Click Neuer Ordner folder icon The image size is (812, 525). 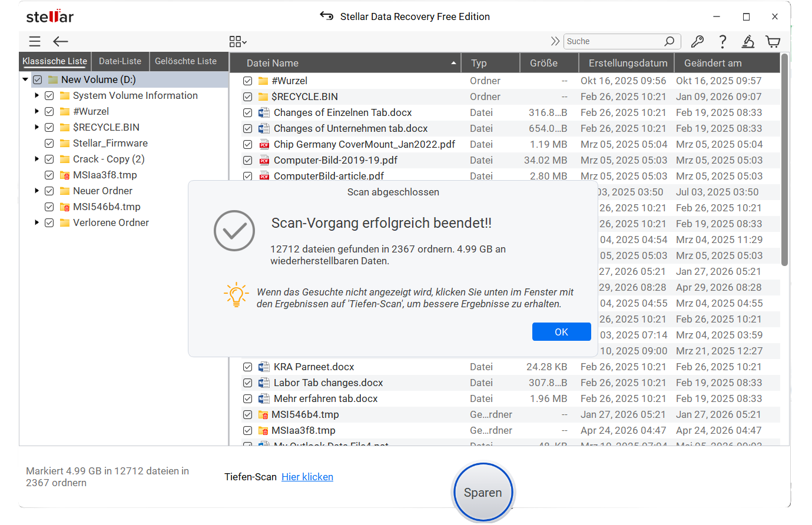coord(65,191)
